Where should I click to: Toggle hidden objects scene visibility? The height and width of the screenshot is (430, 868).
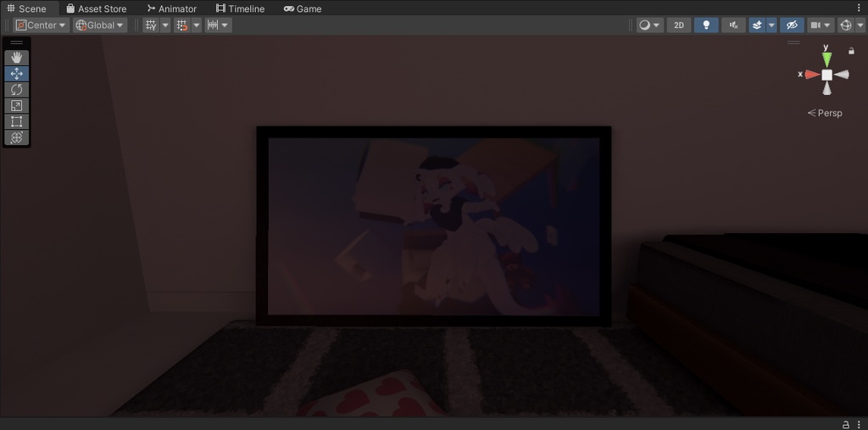point(793,25)
